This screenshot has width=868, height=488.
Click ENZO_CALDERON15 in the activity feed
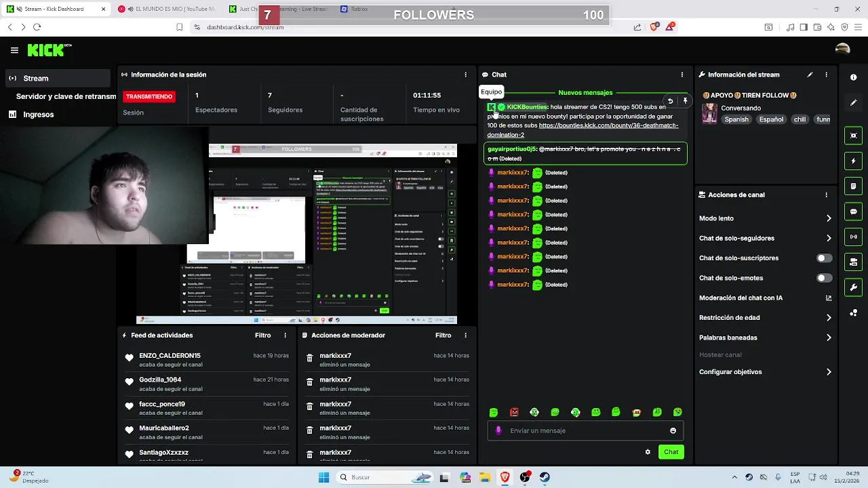pos(170,356)
